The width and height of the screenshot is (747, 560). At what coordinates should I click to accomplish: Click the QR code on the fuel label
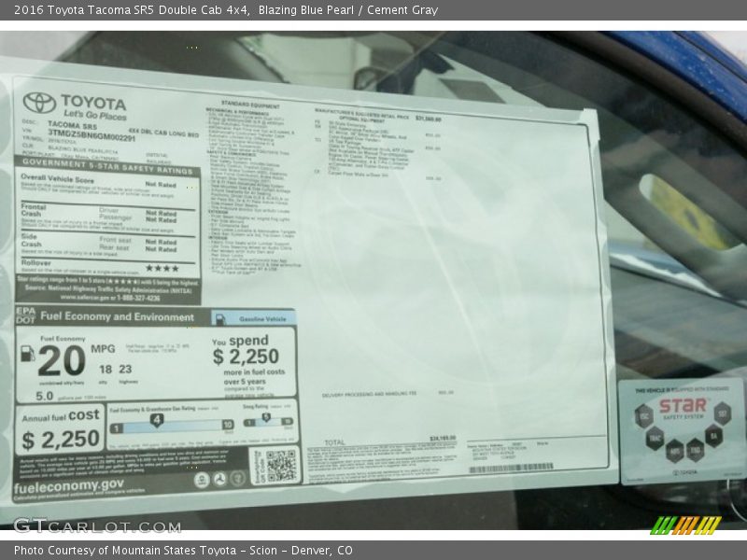281,465
